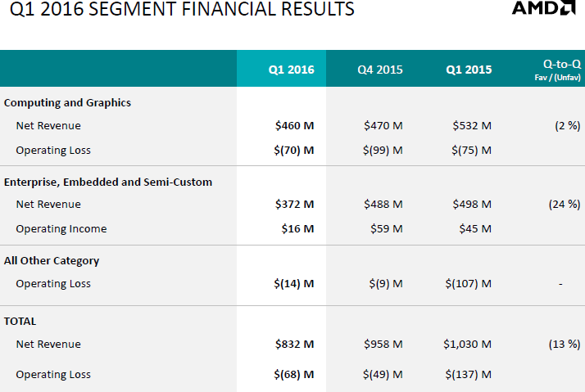Click the (24 %) Q-to-Q change value

click(x=564, y=205)
